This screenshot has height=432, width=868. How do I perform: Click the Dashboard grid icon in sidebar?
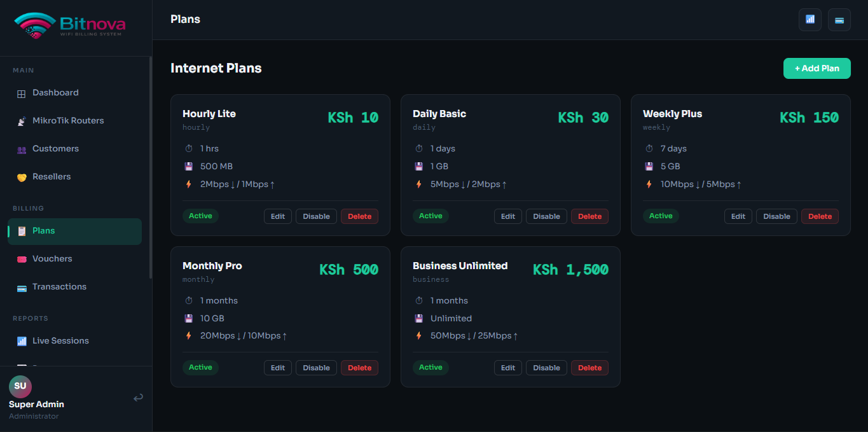coord(22,93)
